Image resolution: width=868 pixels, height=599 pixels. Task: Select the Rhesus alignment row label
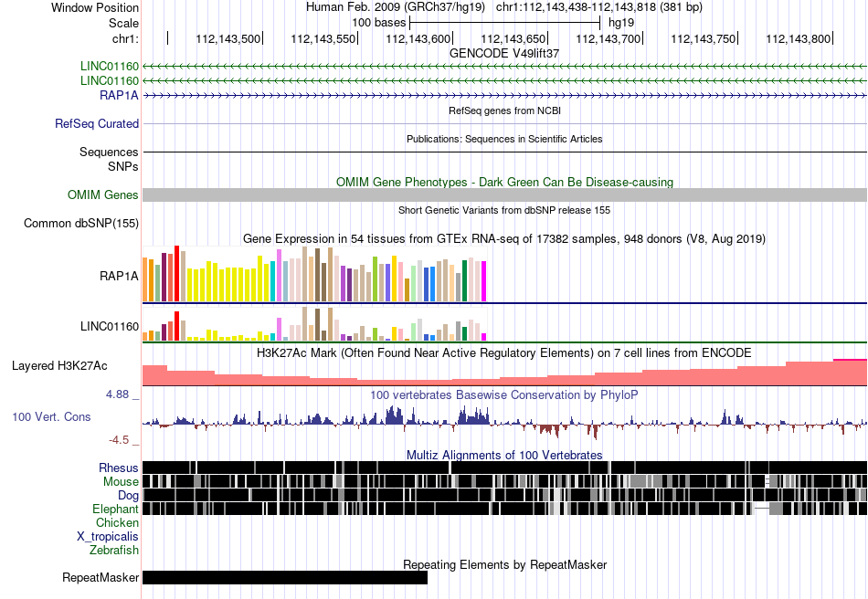click(x=119, y=468)
